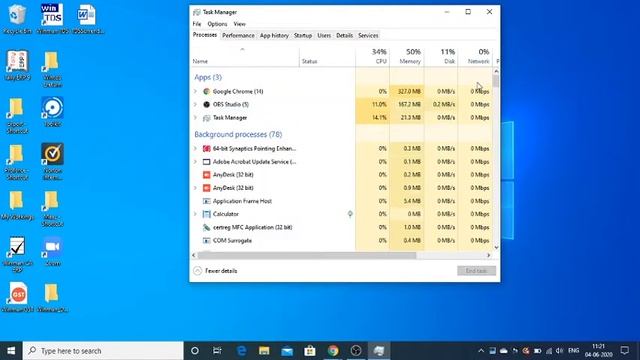Viewport: 640px width, 360px height.
Task: Sort processes by the Memory column header
Action: click(407, 56)
